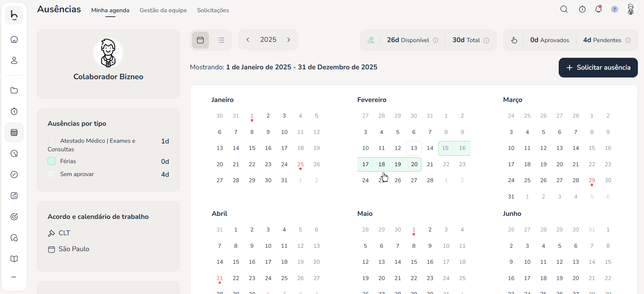Open the Gestão da equipe tab
The width and height of the screenshot is (644, 294).
(x=163, y=10)
